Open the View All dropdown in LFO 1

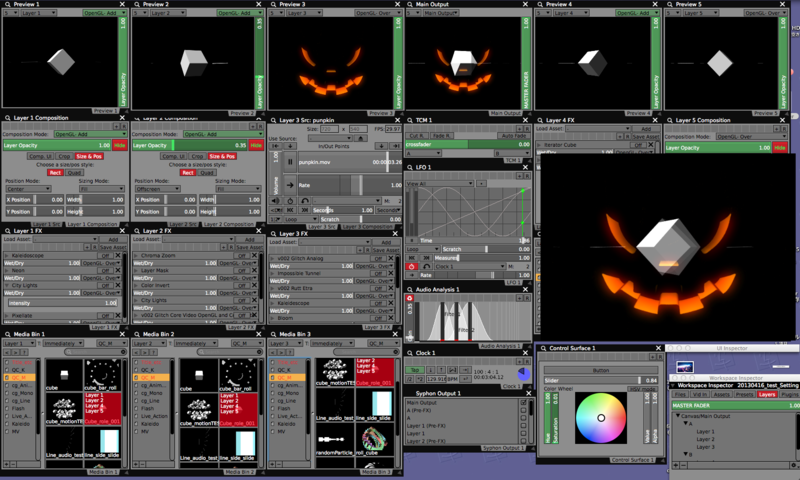tap(440, 184)
